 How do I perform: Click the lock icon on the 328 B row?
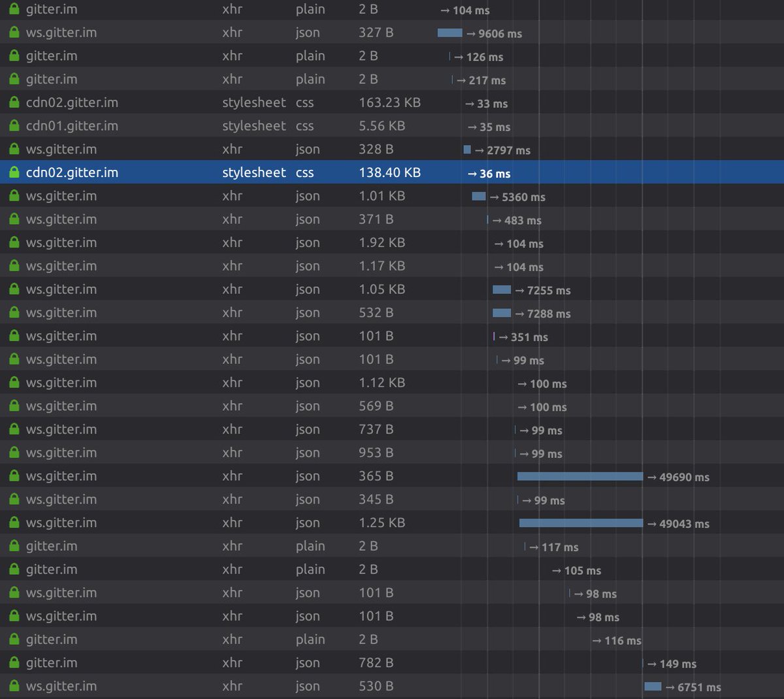14,149
